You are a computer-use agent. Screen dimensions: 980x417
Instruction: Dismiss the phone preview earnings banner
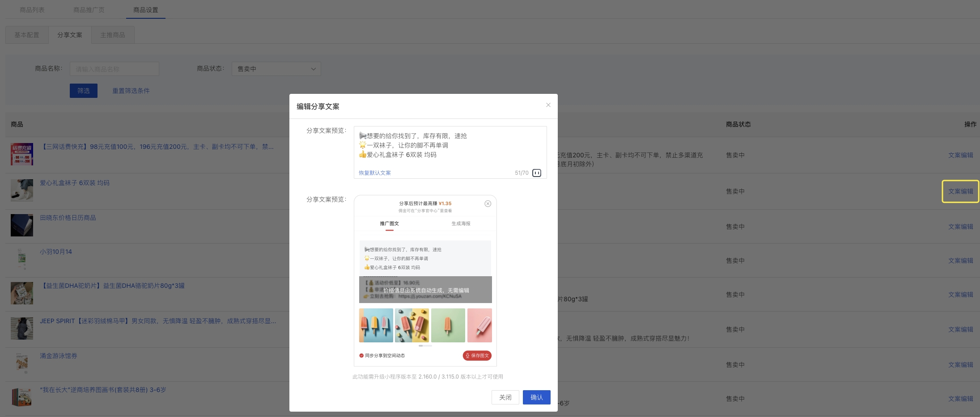[488, 204]
